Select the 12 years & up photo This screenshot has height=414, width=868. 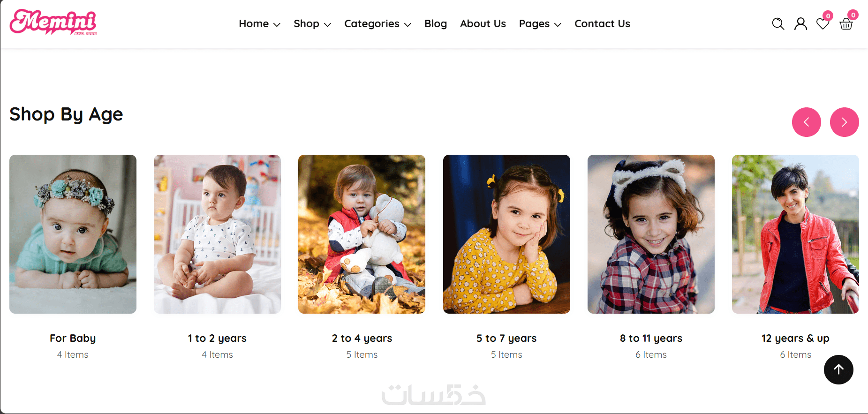pyautogui.click(x=795, y=234)
